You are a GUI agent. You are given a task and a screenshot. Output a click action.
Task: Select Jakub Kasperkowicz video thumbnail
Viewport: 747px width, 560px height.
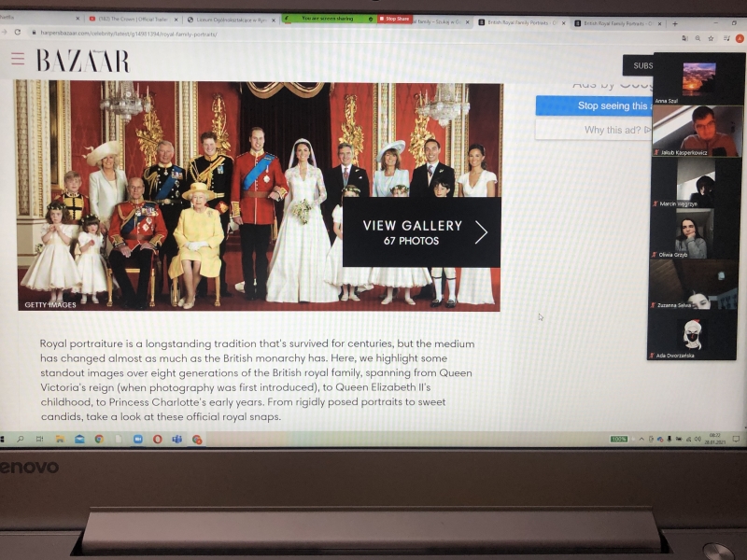[697, 131]
